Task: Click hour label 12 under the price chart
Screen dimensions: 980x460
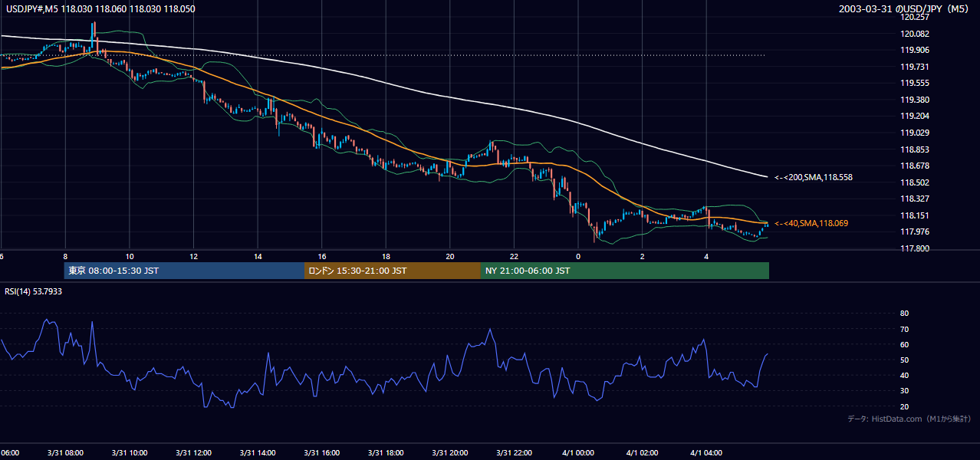Action: tap(194, 257)
